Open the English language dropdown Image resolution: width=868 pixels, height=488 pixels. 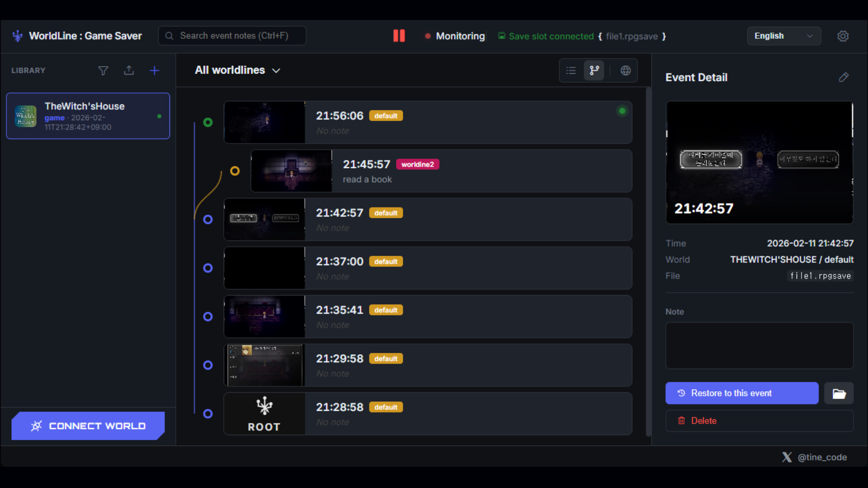pos(784,36)
